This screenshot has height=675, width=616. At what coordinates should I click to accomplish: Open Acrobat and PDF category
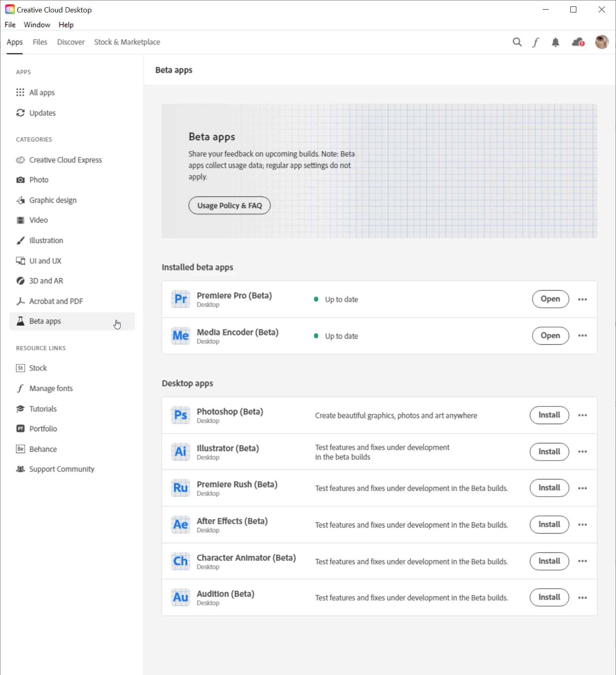click(72, 301)
